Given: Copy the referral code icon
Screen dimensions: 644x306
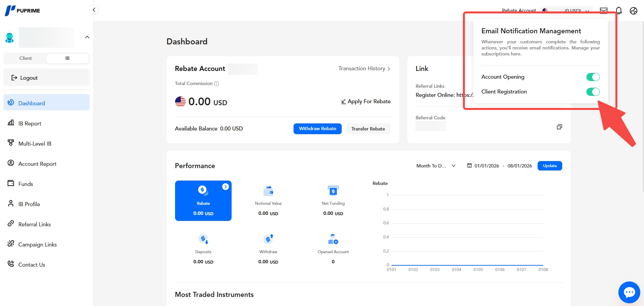Looking at the screenshot, I should [x=559, y=127].
